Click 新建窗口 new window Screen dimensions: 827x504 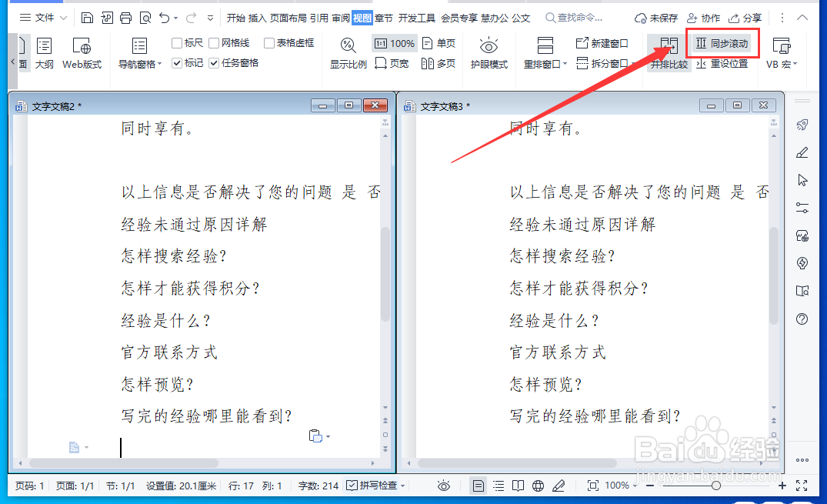602,43
